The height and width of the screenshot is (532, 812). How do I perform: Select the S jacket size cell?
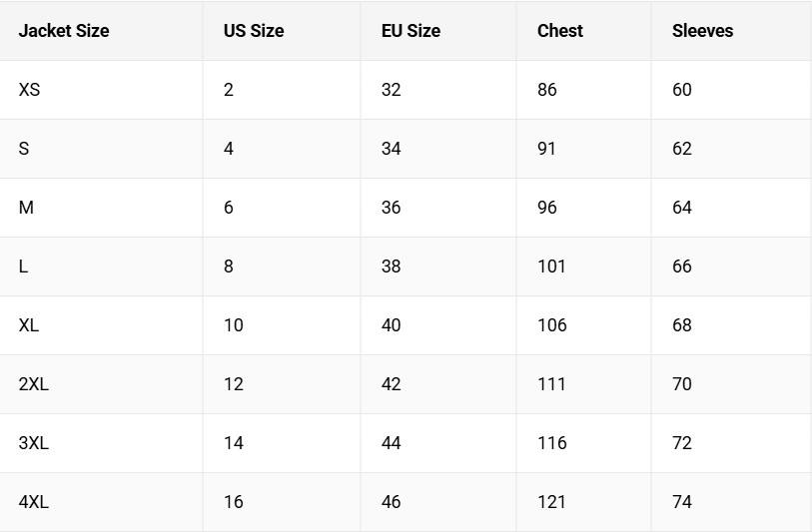pyautogui.click(x=24, y=149)
